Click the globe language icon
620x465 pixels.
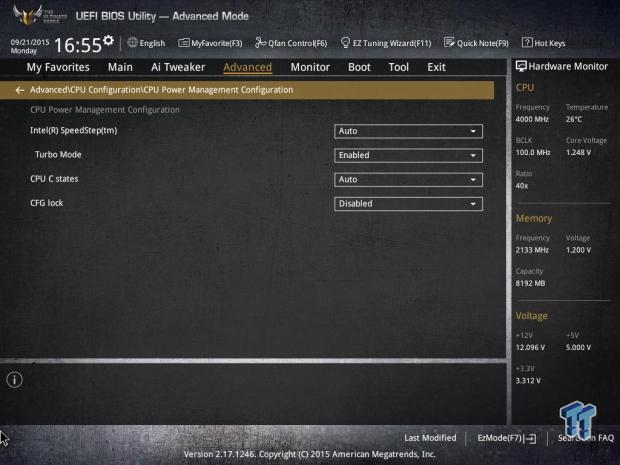pyautogui.click(x=132, y=43)
